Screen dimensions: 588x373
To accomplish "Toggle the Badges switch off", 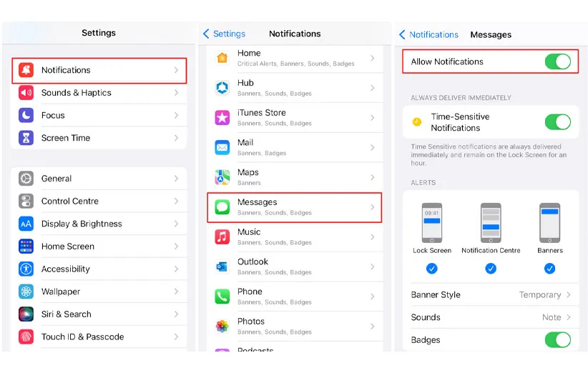I will (x=557, y=340).
